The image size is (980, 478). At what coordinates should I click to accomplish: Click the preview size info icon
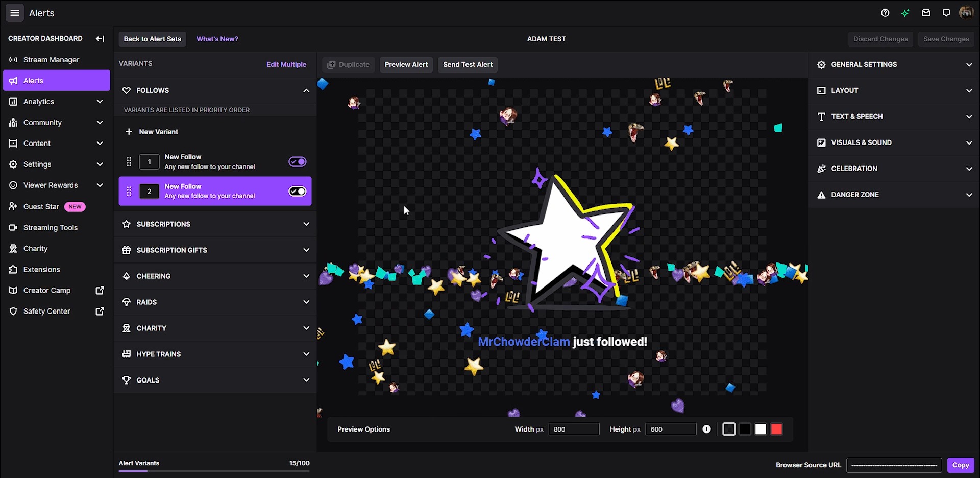[706, 429]
